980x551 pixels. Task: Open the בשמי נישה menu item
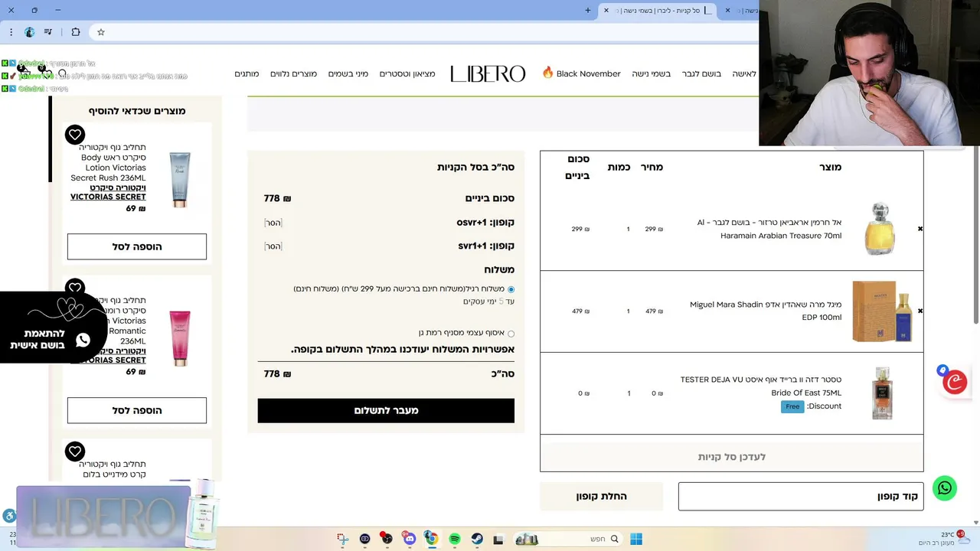tap(651, 73)
